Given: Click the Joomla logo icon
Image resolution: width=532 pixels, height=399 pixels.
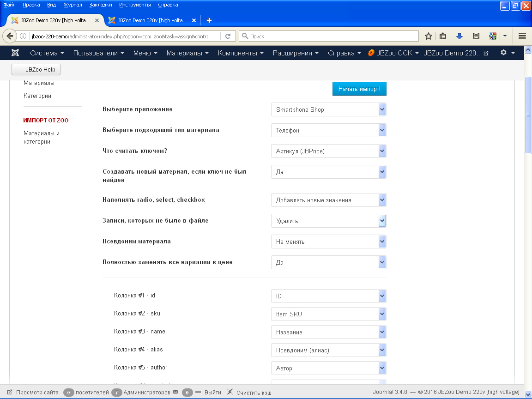Looking at the screenshot, I should click(15, 53).
